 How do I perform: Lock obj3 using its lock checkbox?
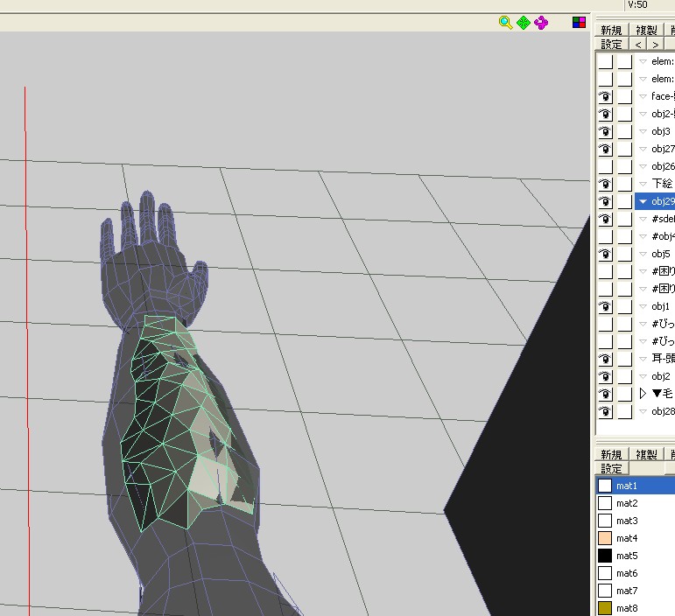point(624,131)
